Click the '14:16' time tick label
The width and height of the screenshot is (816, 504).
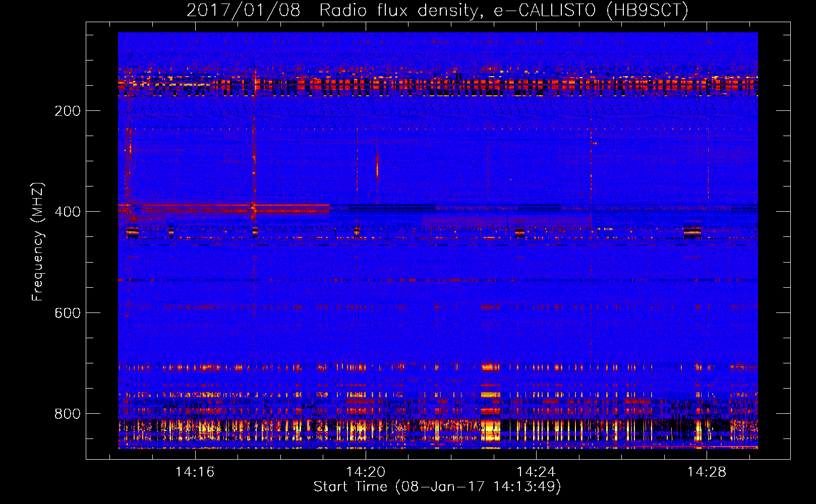(195, 472)
